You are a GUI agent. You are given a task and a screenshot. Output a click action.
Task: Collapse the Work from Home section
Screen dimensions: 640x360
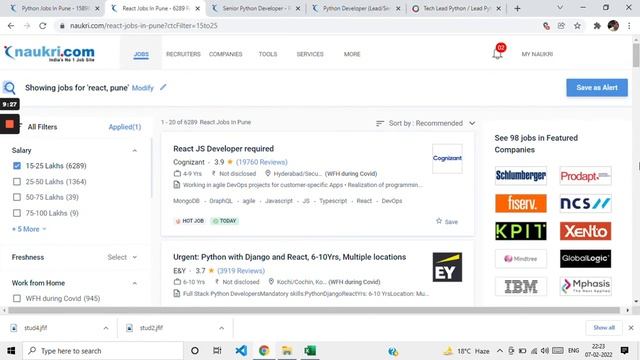(x=135, y=283)
